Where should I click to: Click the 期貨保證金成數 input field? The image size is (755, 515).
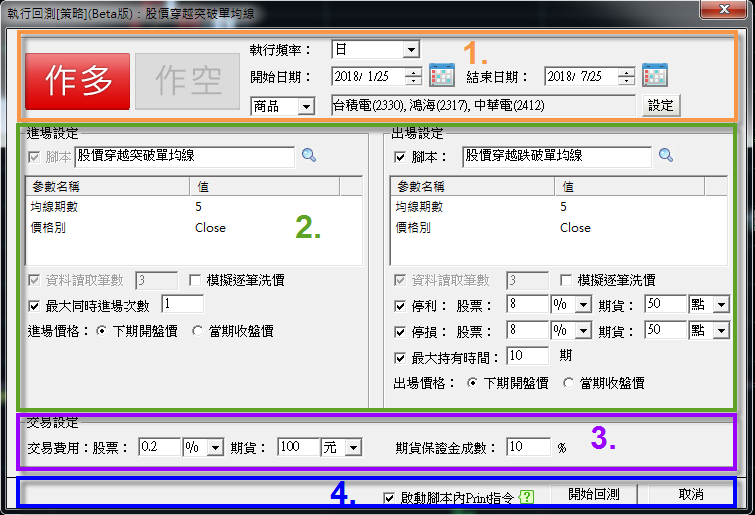click(x=528, y=447)
